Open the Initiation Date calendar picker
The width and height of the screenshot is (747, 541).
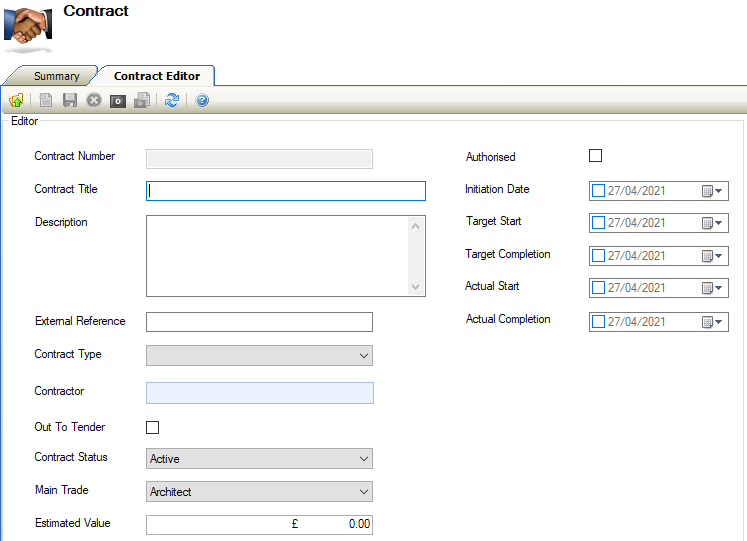(713, 191)
